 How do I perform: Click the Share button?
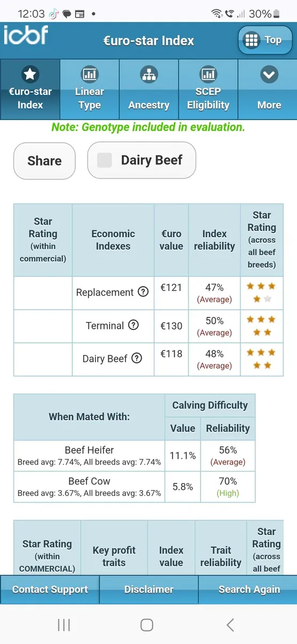click(44, 160)
